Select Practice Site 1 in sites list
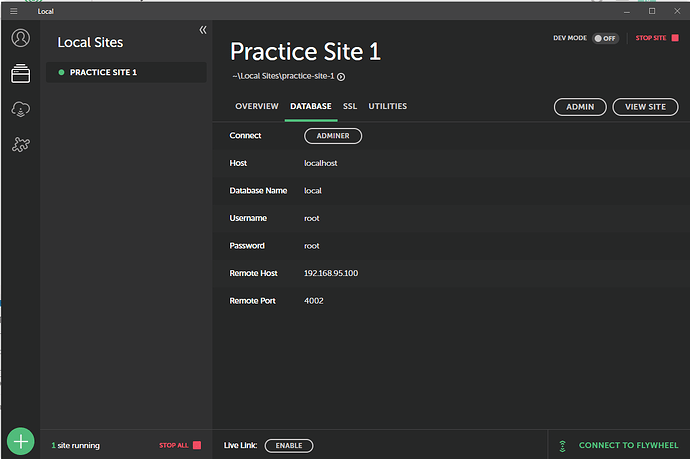The image size is (690, 459). (126, 72)
